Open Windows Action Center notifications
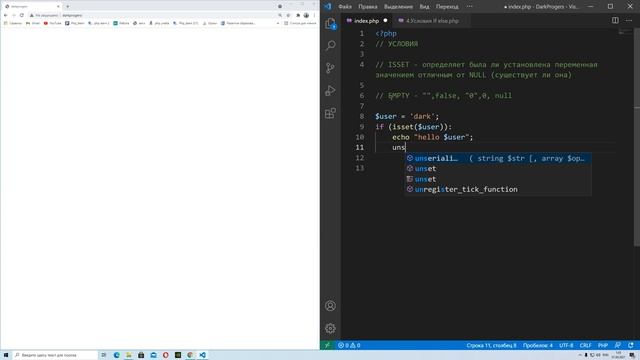 pyautogui.click(x=632, y=355)
